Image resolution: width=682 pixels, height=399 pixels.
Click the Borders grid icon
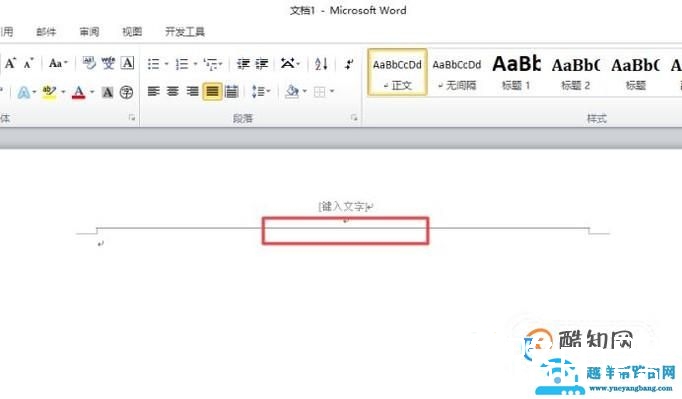(x=320, y=92)
